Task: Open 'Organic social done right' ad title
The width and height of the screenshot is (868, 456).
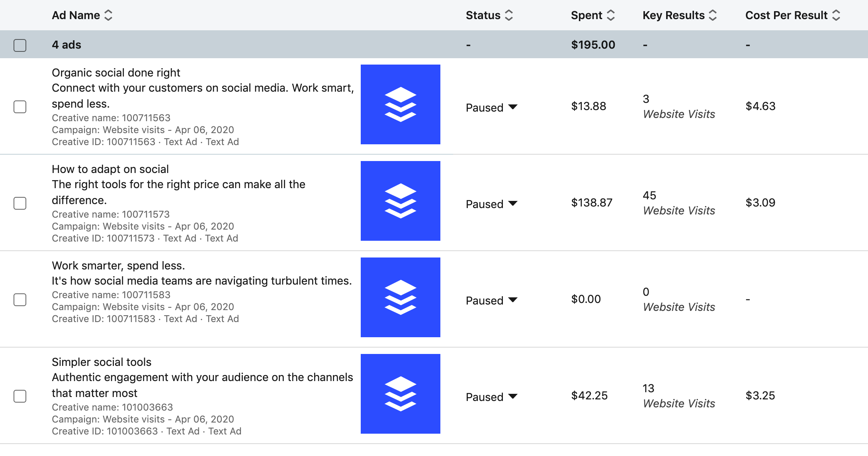Action: click(116, 73)
